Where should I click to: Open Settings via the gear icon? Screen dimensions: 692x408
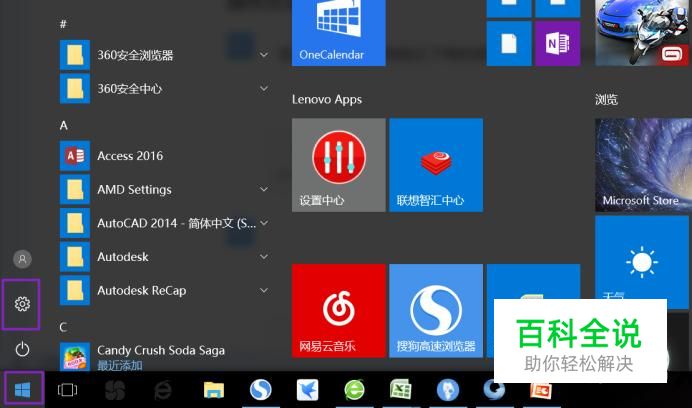click(x=22, y=304)
